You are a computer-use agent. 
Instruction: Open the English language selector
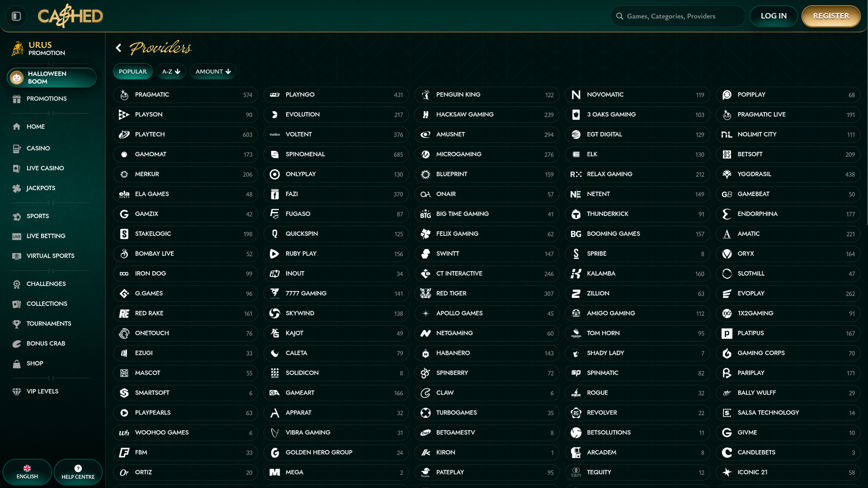(x=27, y=472)
